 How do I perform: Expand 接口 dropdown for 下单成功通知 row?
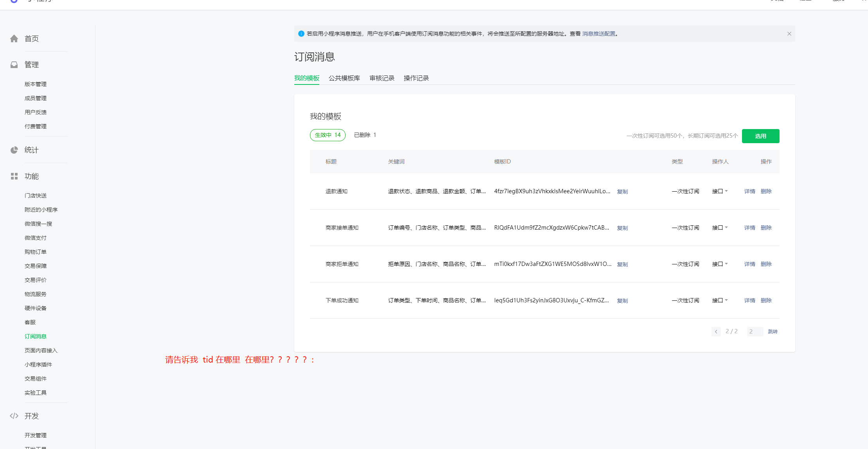(x=720, y=300)
